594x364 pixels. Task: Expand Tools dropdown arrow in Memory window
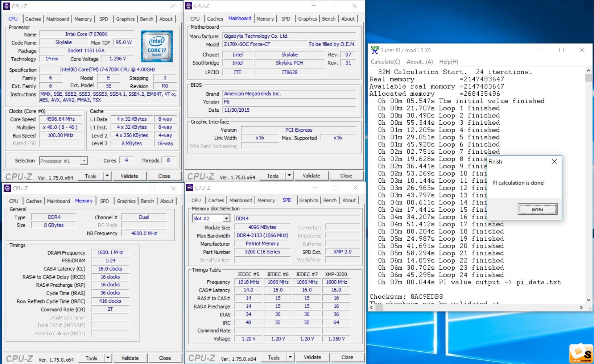pyautogui.click(x=108, y=358)
